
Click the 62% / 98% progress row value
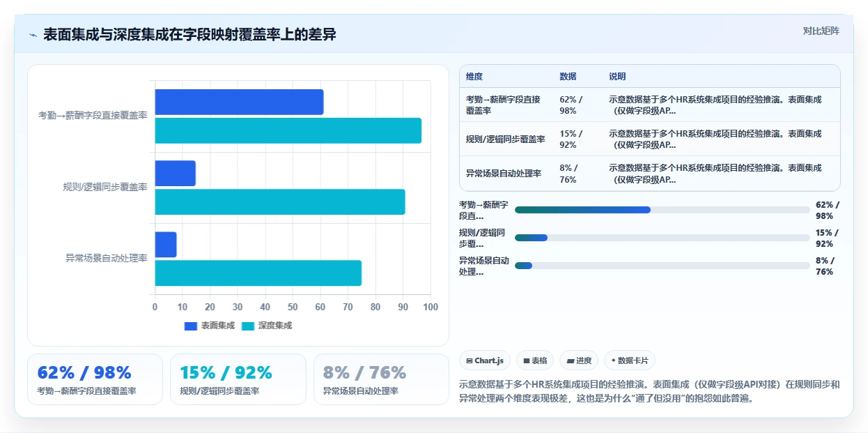pos(828,211)
